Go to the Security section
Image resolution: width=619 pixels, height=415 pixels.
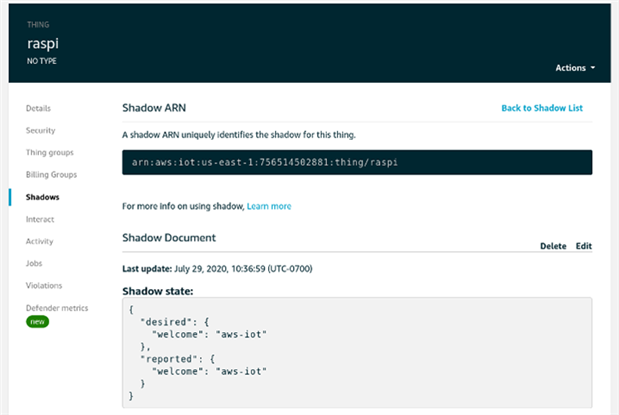click(x=41, y=130)
